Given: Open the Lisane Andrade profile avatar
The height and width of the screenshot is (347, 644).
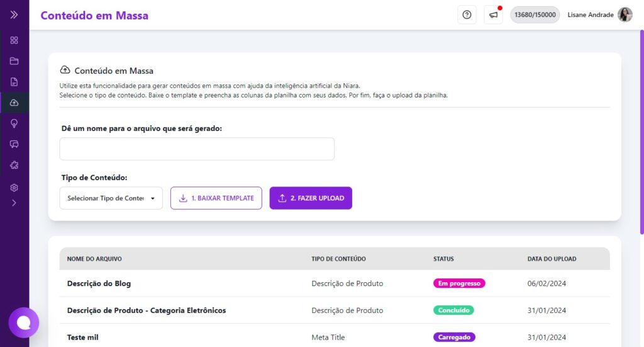Looking at the screenshot, I should (625, 15).
